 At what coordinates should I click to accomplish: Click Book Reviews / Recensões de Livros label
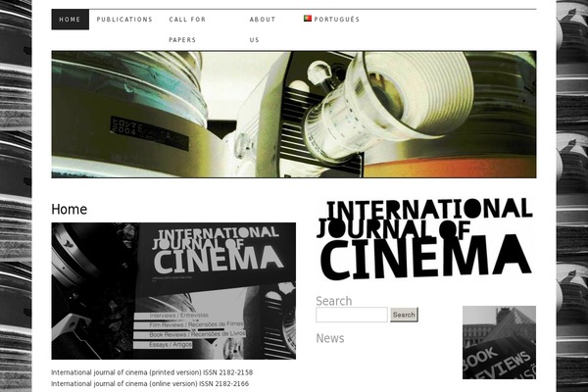point(197,334)
